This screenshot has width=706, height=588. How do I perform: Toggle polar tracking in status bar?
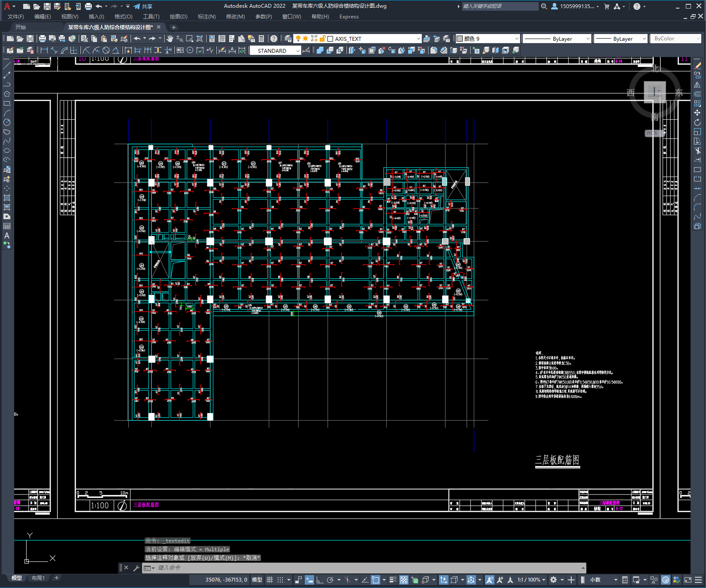tap(330, 580)
